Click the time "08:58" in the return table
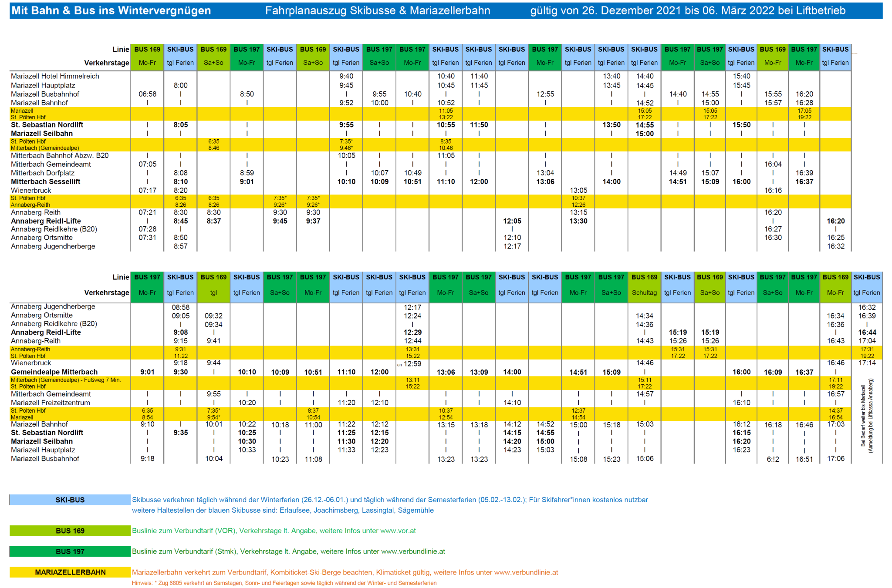 181,307
